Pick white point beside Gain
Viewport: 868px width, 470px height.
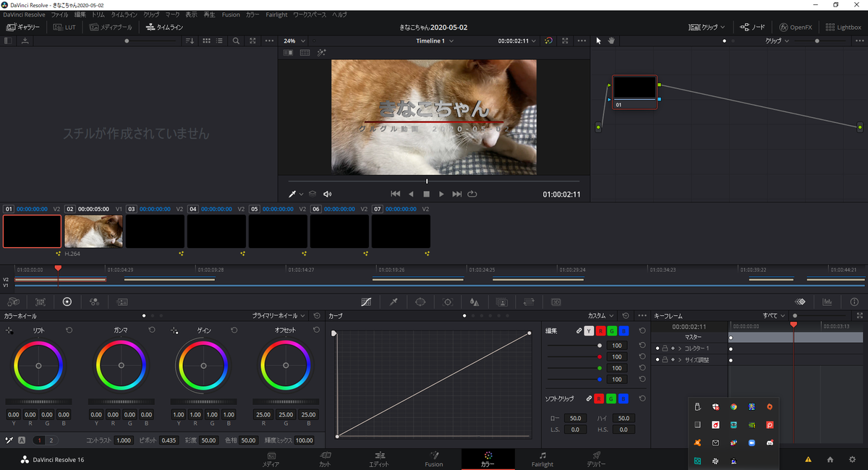click(x=174, y=330)
